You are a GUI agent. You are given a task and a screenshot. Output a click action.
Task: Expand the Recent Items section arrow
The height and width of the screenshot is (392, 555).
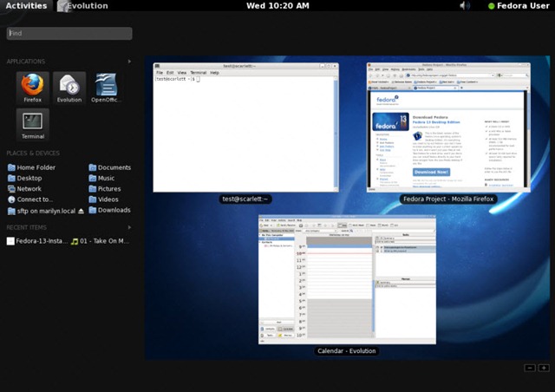pos(130,227)
